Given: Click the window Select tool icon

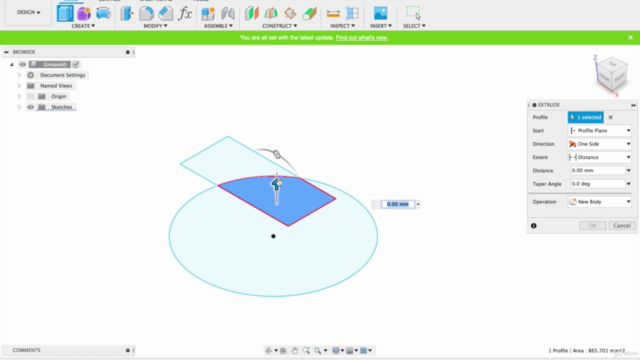Looking at the screenshot, I should point(413,13).
